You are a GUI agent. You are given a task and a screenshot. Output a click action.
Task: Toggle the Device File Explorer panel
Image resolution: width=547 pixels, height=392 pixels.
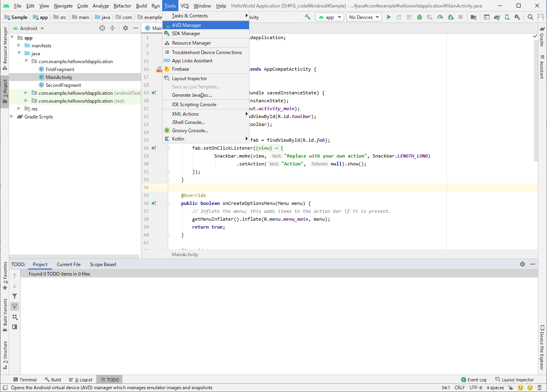pos(542,347)
